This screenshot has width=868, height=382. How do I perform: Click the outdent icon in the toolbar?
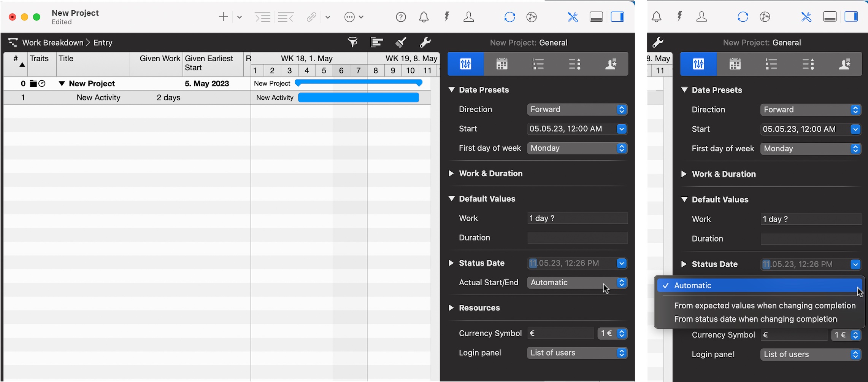coord(286,17)
